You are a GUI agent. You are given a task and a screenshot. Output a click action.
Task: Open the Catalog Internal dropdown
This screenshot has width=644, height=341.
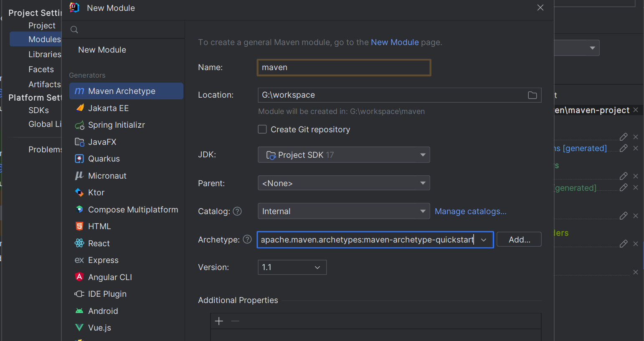pos(344,211)
